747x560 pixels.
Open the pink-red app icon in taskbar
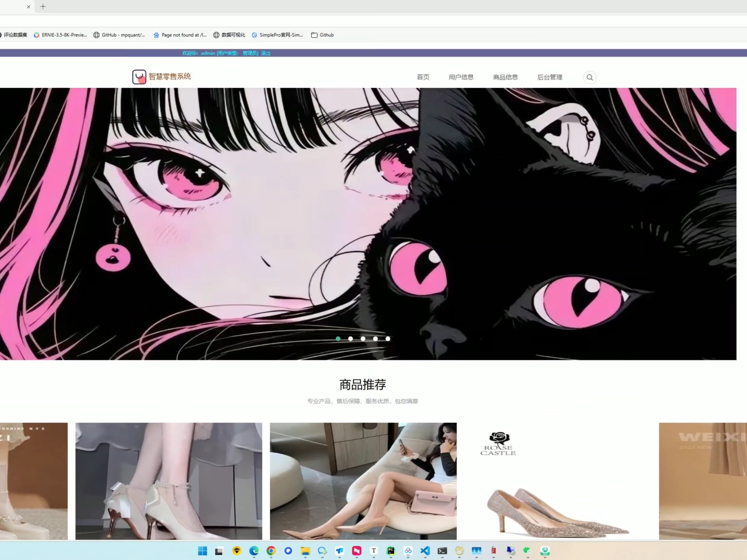[357, 551]
